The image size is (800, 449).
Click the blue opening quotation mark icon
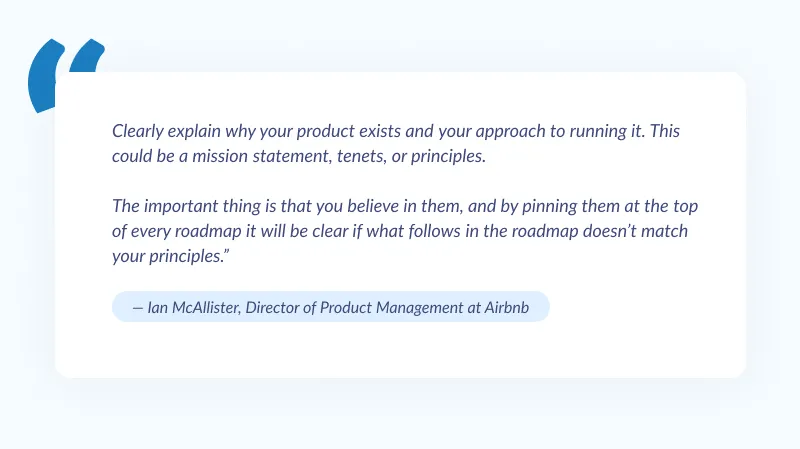(x=67, y=73)
